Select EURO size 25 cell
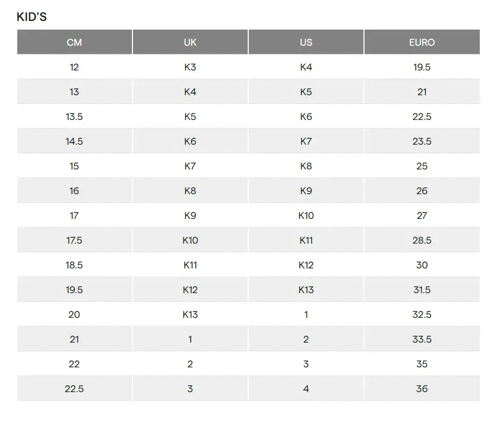Screen dimensions: 504x426 point(422,166)
